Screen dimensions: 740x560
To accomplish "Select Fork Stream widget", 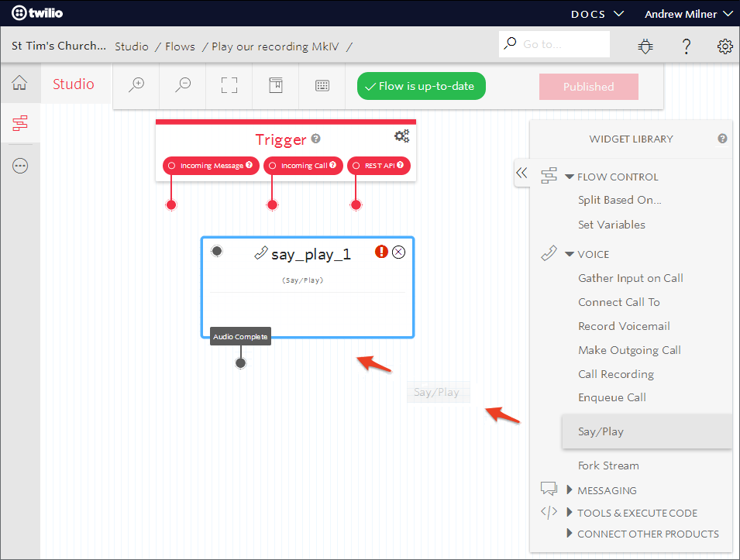I will pos(608,466).
